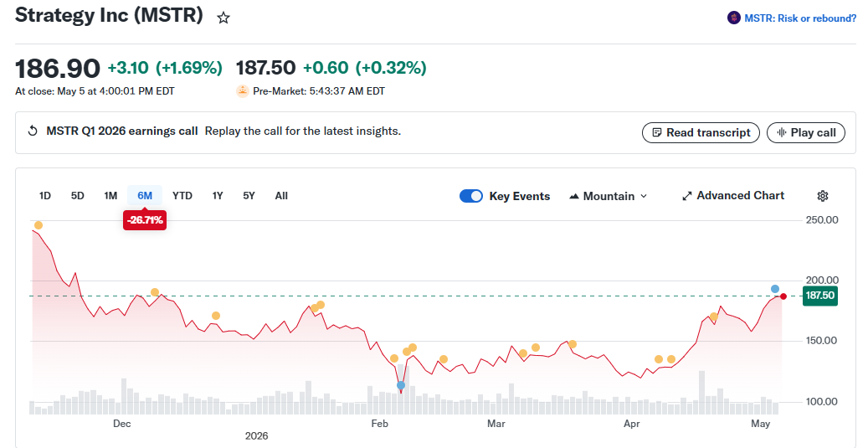Click the red -26.71% change badge

tap(145, 220)
